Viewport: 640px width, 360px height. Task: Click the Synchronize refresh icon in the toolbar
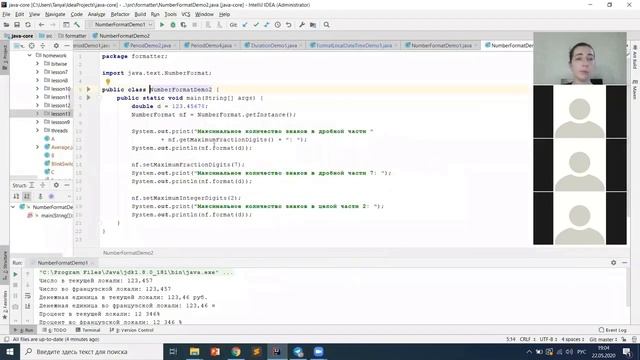28,24
